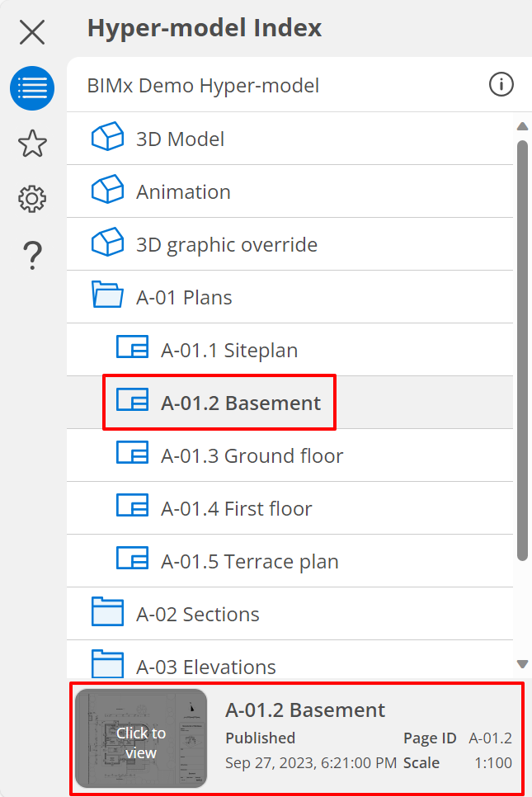Viewport: 532px width, 797px height.
Task: Collapse the A-01 Plans folder
Action: point(107,297)
